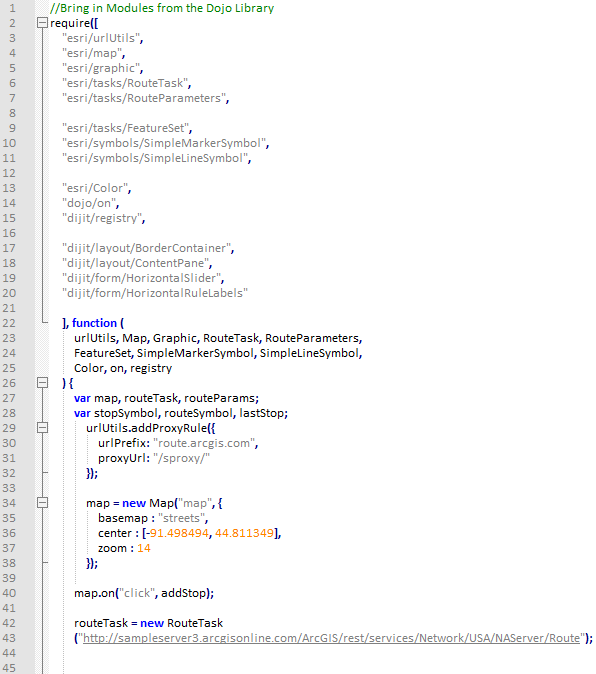596x674 pixels.
Task: Click the "esri/symbols/SimpleLineSymbol" string
Action: [155, 158]
